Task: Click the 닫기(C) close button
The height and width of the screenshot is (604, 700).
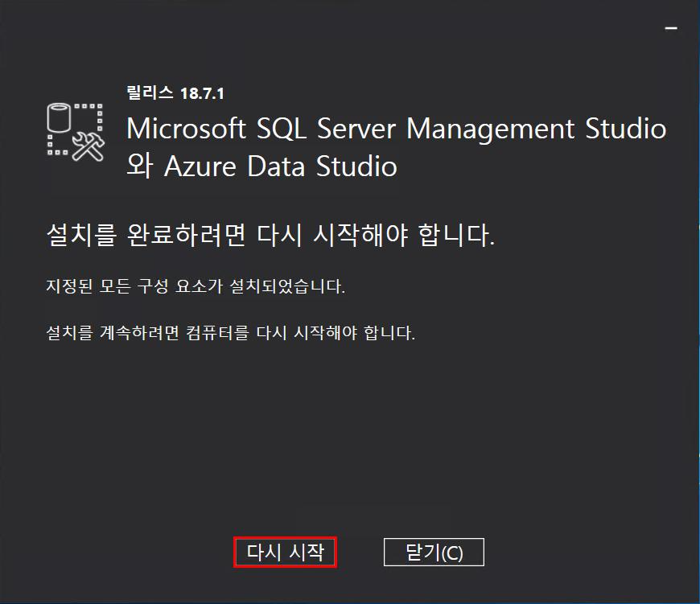Action: [434, 553]
